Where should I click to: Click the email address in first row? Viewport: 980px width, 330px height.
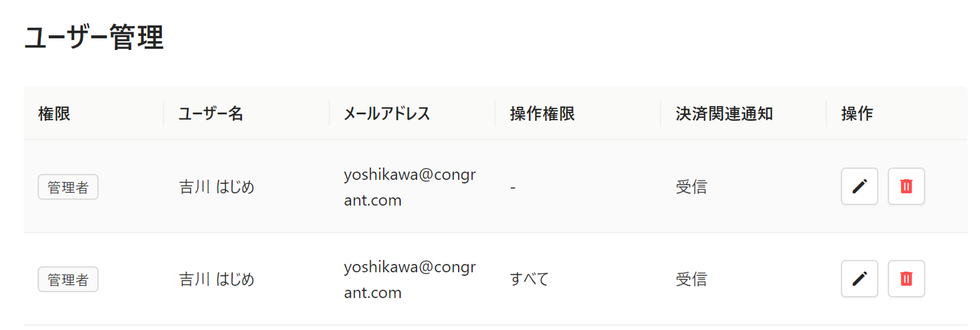click(410, 187)
